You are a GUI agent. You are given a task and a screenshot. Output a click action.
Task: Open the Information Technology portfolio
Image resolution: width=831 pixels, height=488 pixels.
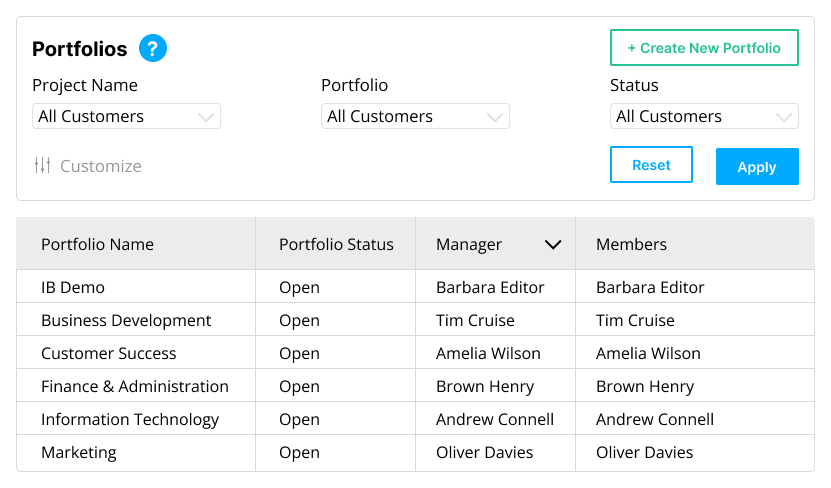[130, 420]
